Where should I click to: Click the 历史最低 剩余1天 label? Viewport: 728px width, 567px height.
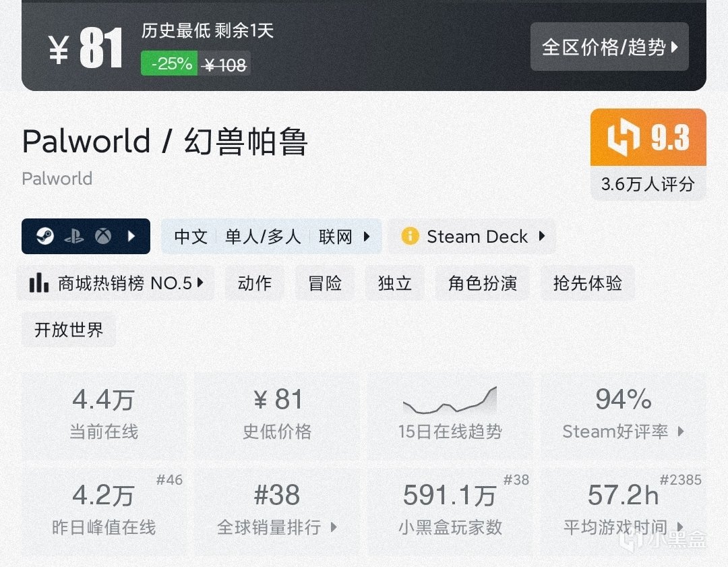click(208, 30)
